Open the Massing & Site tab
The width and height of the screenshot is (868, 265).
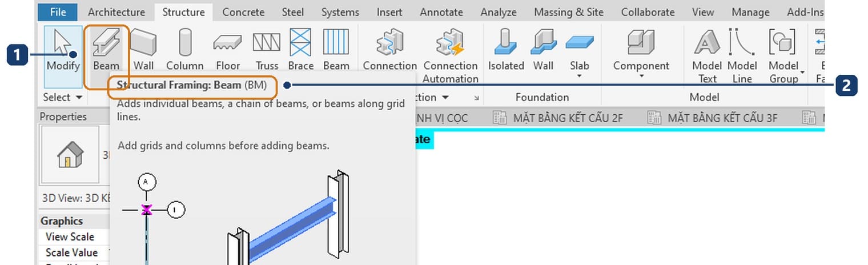pyautogui.click(x=569, y=11)
